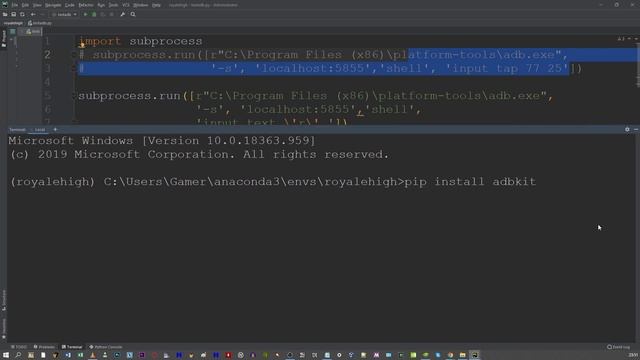The height and width of the screenshot is (360, 640).
Task: Open the Edit menu
Action: point(25,5)
